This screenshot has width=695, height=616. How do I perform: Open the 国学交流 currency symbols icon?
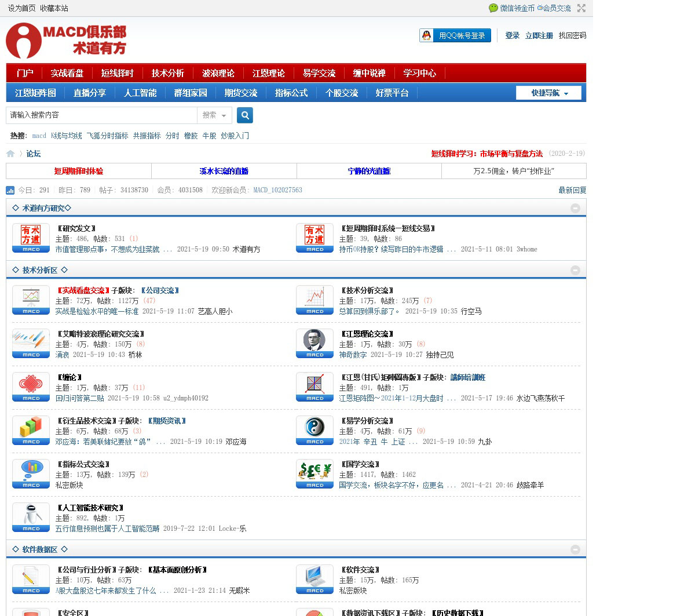tap(314, 474)
